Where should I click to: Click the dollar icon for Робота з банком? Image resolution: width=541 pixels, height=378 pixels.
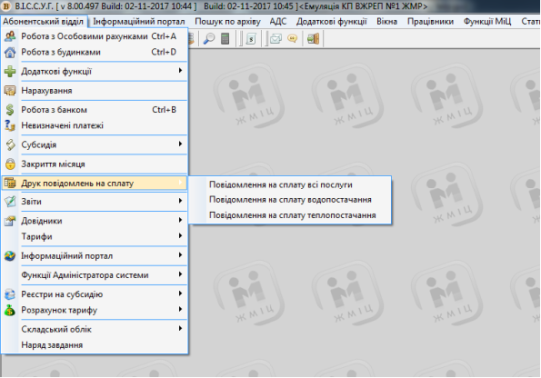tap(10, 110)
